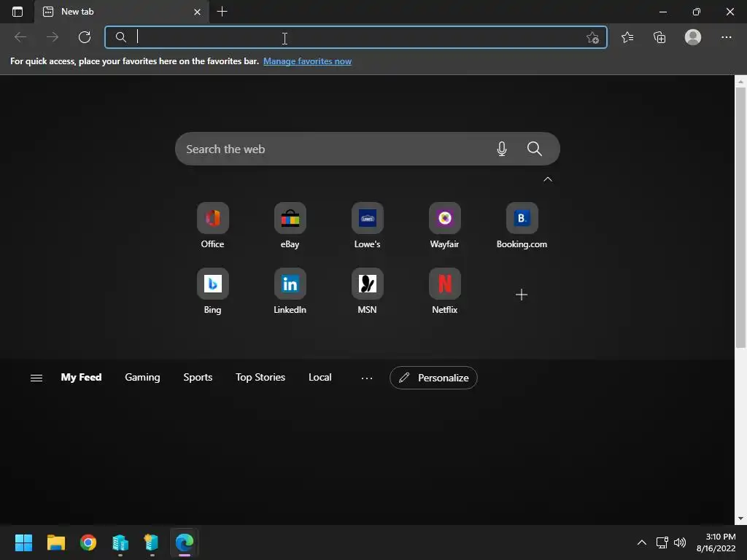This screenshot has width=747, height=560.
Task: Switch to the Gaming feed tab
Action: (x=142, y=377)
